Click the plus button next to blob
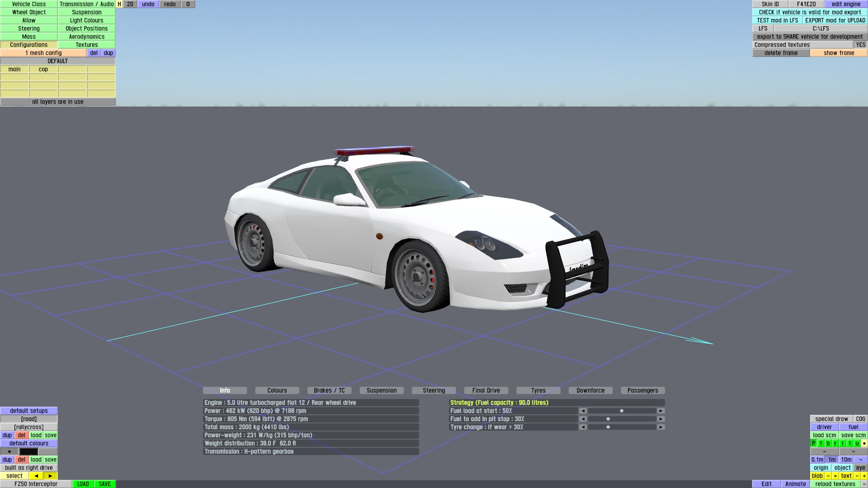Viewport: 868px width, 488px height. point(835,476)
